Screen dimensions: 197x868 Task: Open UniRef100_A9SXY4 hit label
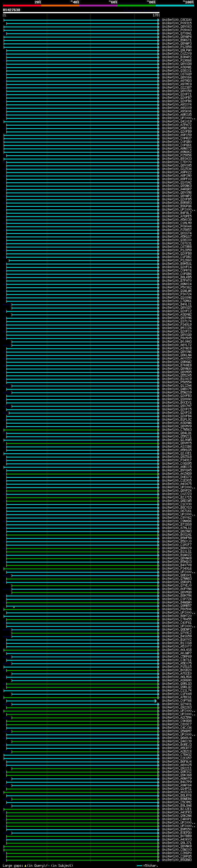pos(177,104)
